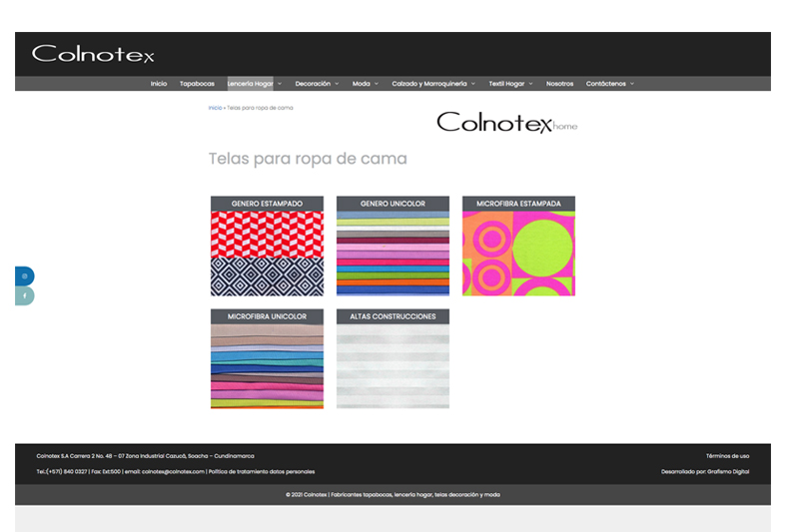
Task: Click the Colnotex logo in the header
Action: coord(93,54)
